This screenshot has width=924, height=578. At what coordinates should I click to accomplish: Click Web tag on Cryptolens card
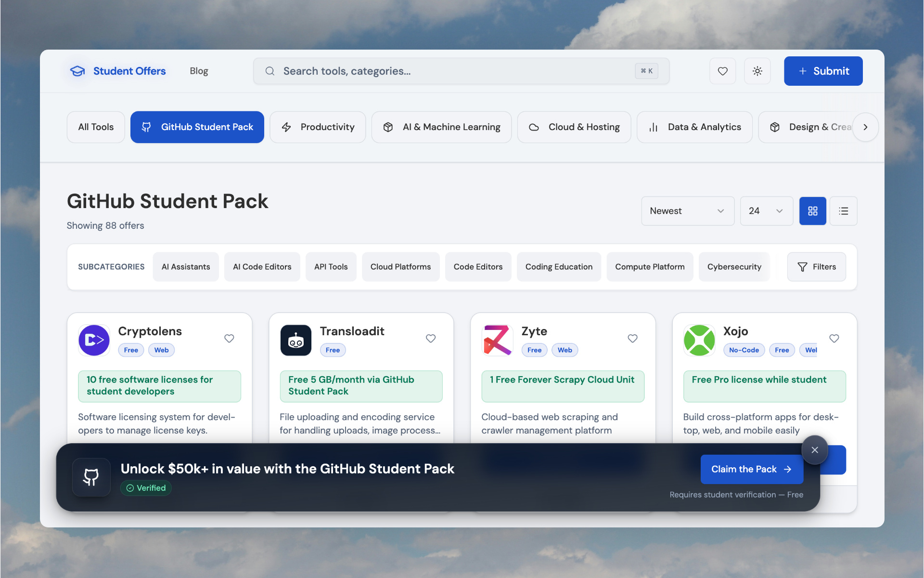(x=161, y=350)
